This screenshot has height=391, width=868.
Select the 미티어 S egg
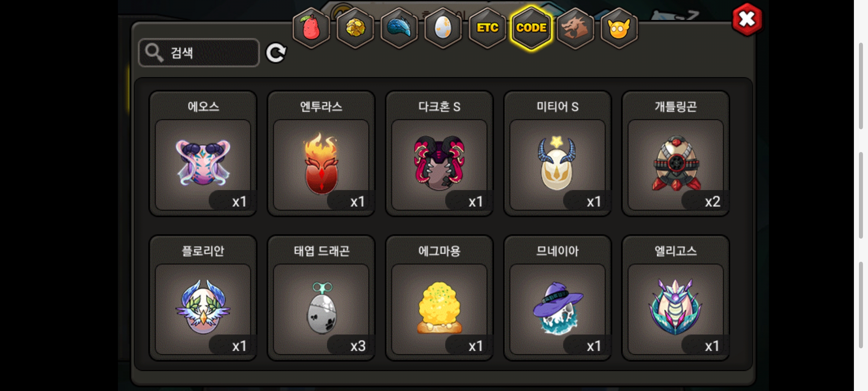click(557, 154)
